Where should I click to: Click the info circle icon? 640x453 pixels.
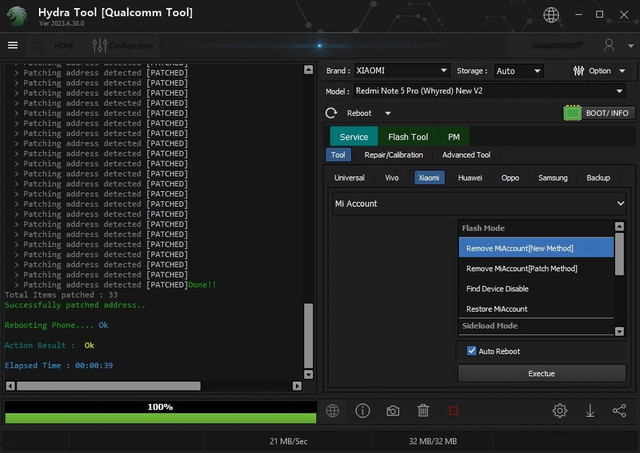[362, 411]
